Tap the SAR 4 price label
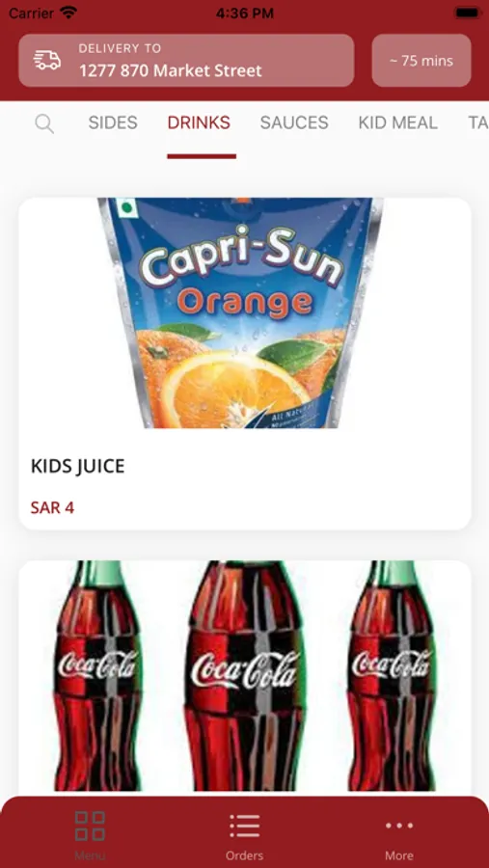 coord(52,507)
